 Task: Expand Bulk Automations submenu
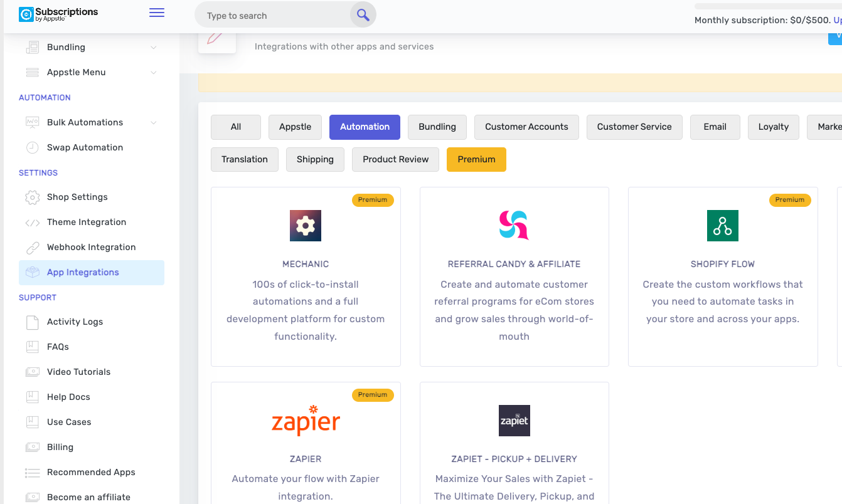pyautogui.click(x=154, y=123)
